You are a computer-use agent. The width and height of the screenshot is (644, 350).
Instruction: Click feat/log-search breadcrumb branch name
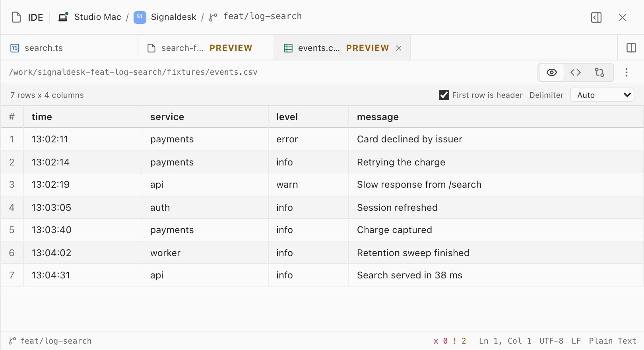click(x=262, y=16)
